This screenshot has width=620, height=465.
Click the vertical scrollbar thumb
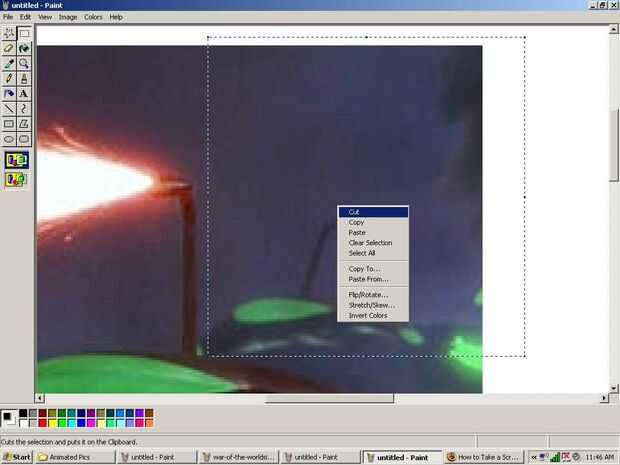(x=614, y=144)
